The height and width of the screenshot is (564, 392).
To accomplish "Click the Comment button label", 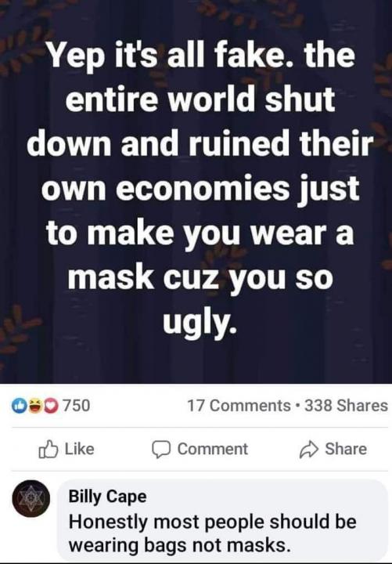I will (213, 449).
